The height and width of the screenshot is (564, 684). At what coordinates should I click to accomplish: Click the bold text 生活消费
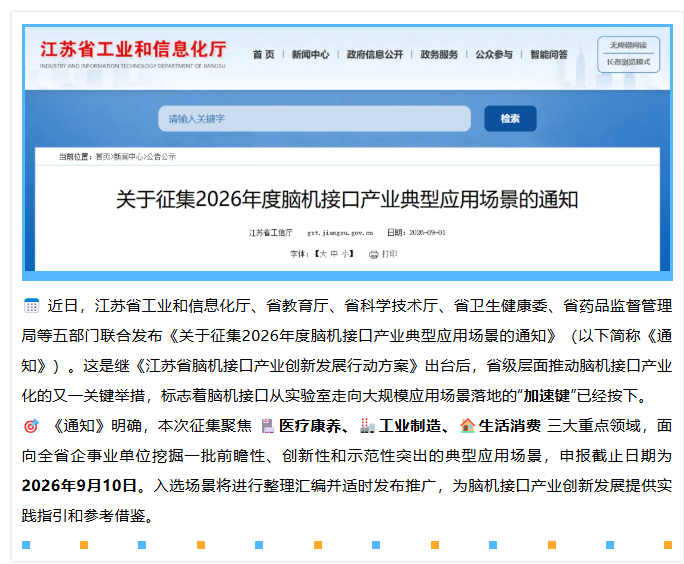(x=510, y=426)
